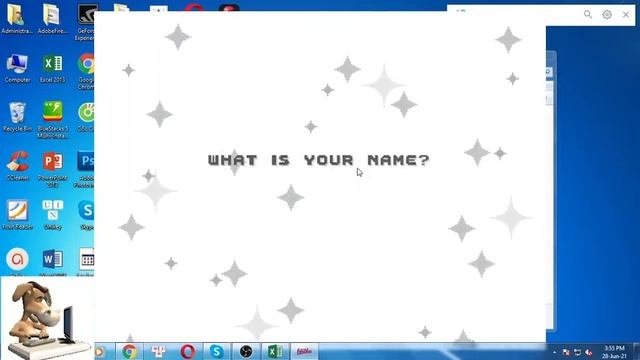The image size is (640, 360).
Task: Launch Adobe Photoshop desktop shortcut
Action: click(x=85, y=169)
